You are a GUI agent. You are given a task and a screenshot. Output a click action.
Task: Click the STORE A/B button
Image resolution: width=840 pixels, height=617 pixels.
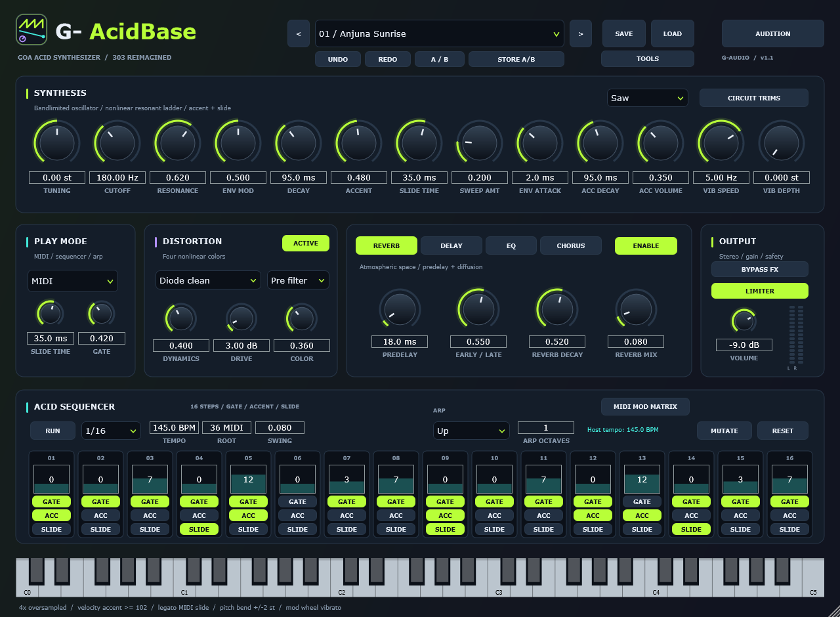click(516, 59)
